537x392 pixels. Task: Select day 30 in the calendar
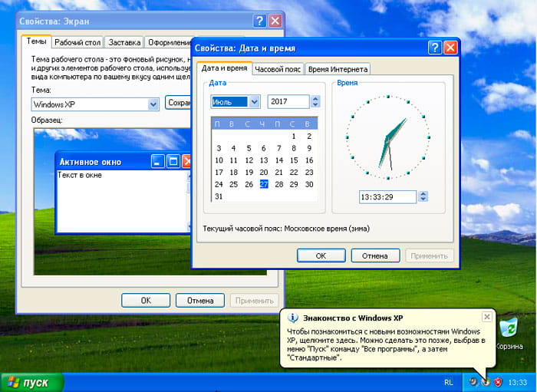click(309, 184)
